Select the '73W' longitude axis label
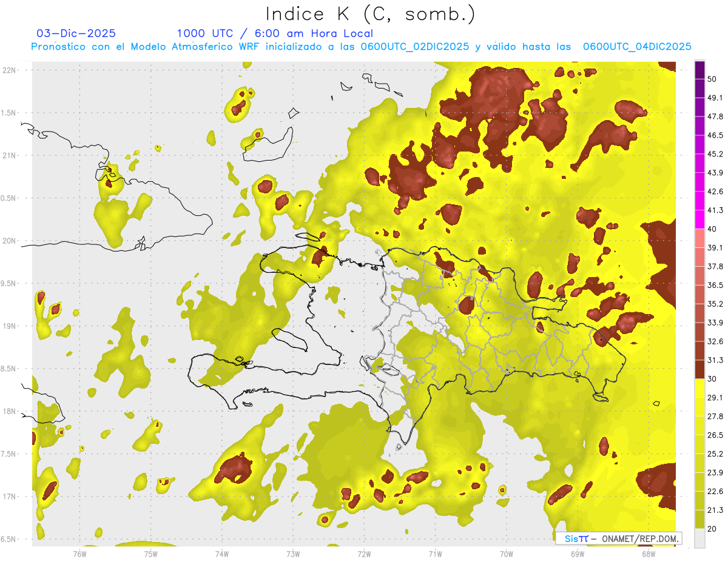 pos(293,554)
